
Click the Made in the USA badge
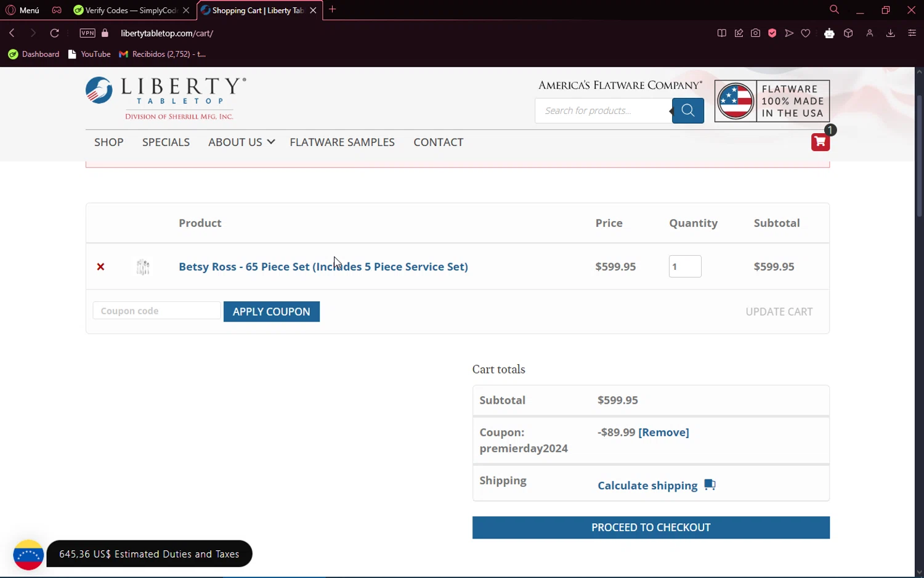(x=772, y=101)
